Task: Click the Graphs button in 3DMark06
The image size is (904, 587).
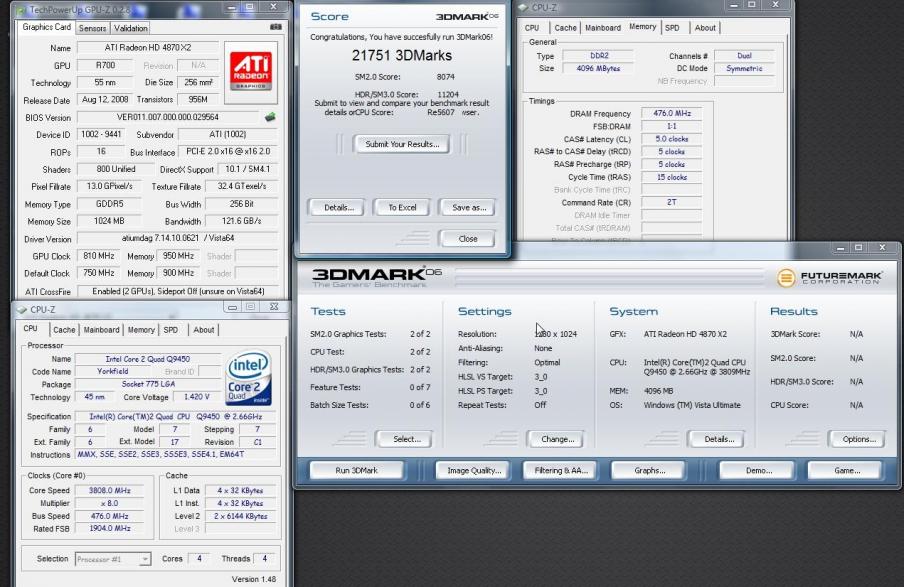Action: 650,471
